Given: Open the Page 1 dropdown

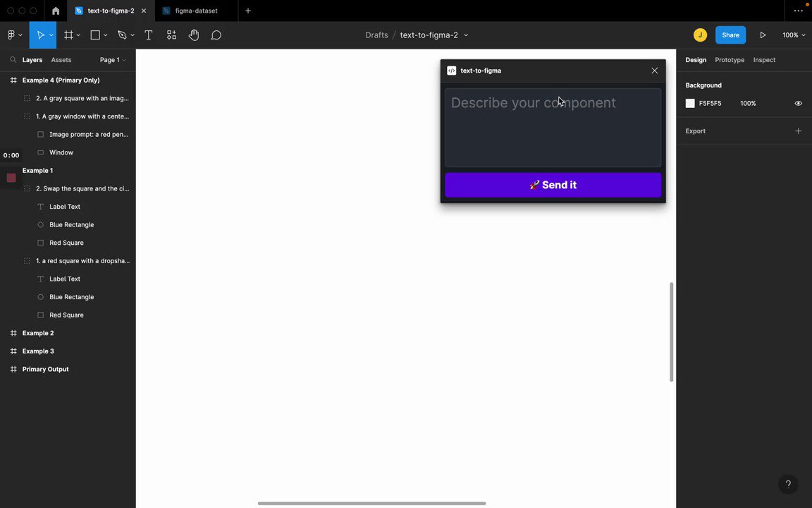Looking at the screenshot, I should click(112, 59).
